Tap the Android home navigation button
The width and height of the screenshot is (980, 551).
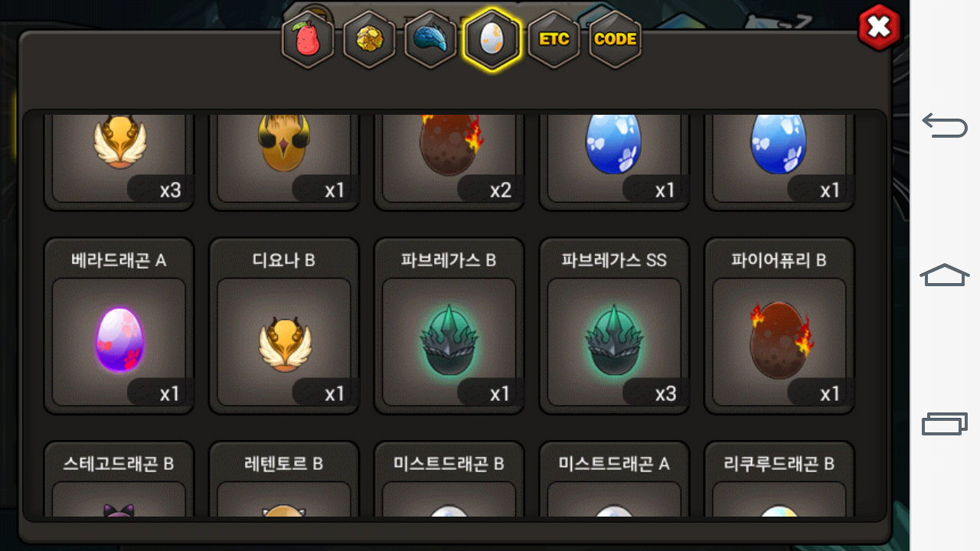click(x=945, y=275)
